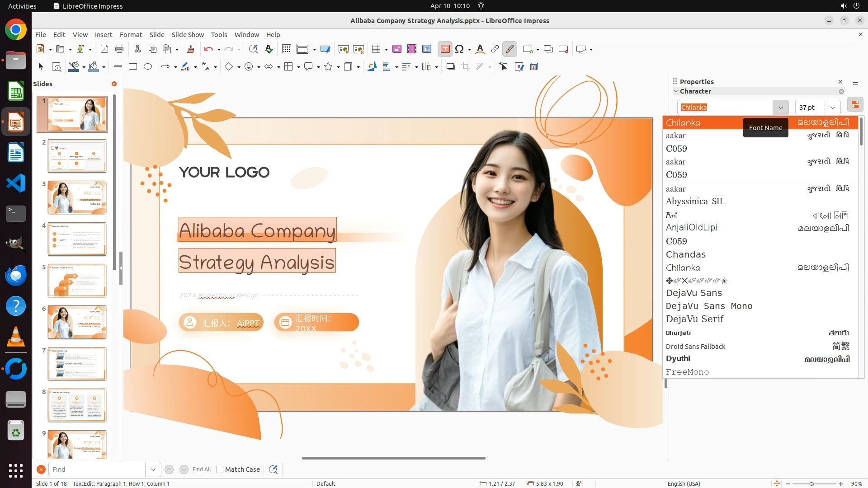Toggle the Shadow icon in drawing toolbar
The image size is (868, 488).
[x=450, y=67]
